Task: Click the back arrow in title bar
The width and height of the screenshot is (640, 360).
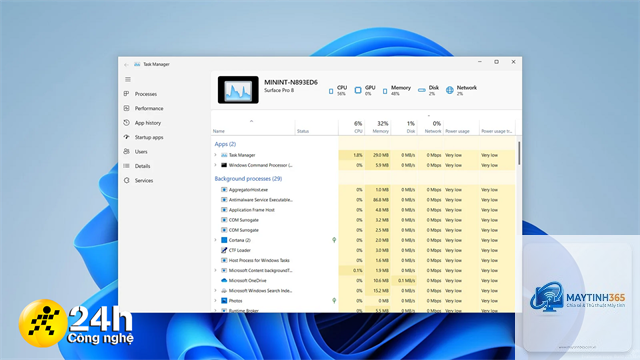Action: (126, 64)
